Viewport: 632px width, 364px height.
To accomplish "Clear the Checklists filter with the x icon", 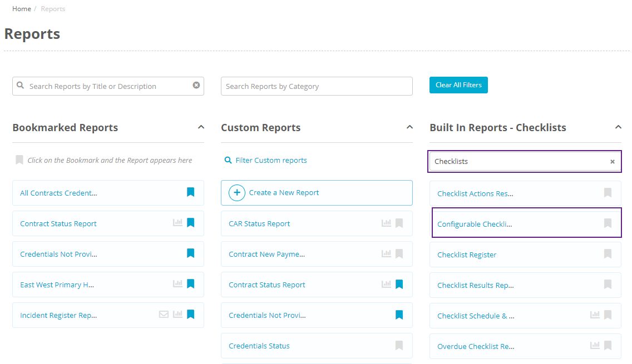I will coord(612,161).
